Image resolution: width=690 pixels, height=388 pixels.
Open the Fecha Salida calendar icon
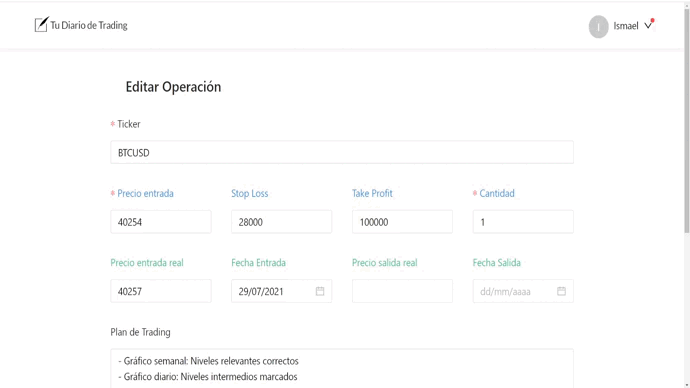pyautogui.click(x=562, y=291)
